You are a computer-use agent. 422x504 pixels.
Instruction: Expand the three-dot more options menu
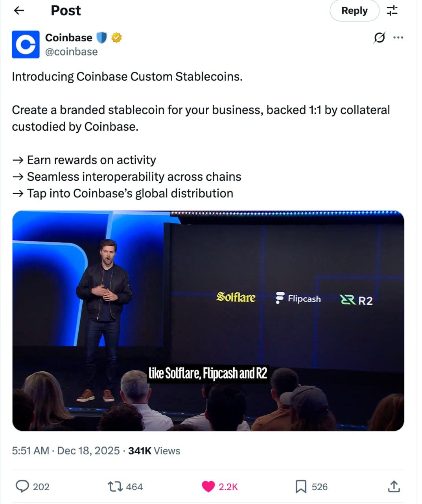(x=398, y=38)
